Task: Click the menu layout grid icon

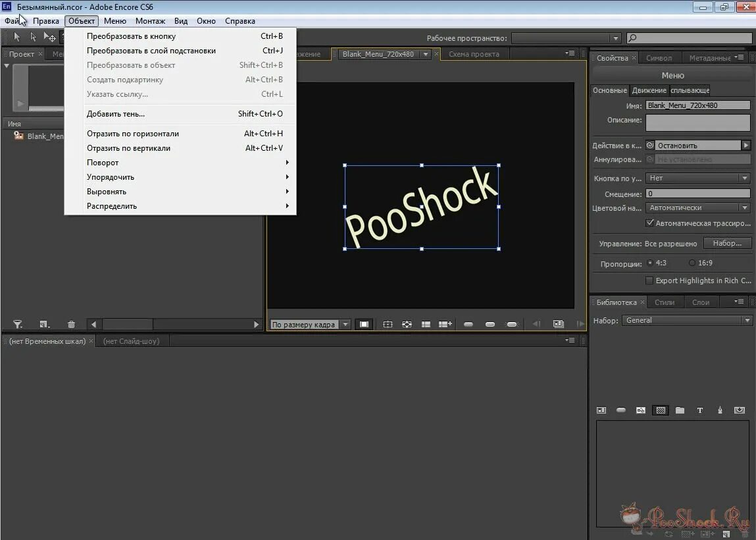Action: tap(426, 324)
